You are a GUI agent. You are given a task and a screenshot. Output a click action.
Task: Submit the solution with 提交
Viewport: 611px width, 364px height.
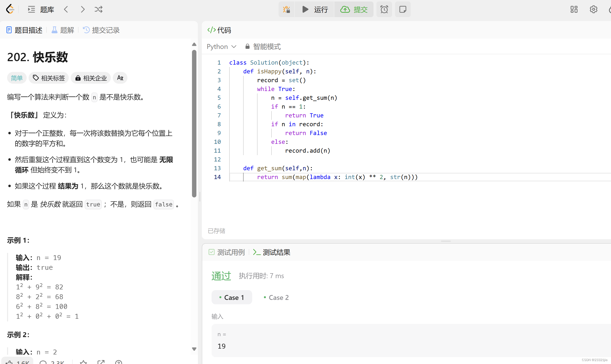pos(354,9)
